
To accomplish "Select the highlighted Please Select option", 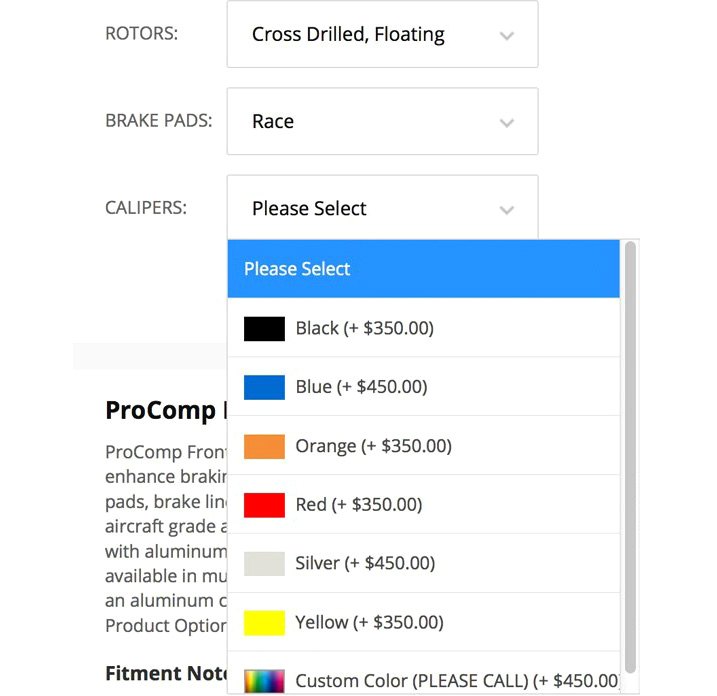I will click(x=423, y=269).
